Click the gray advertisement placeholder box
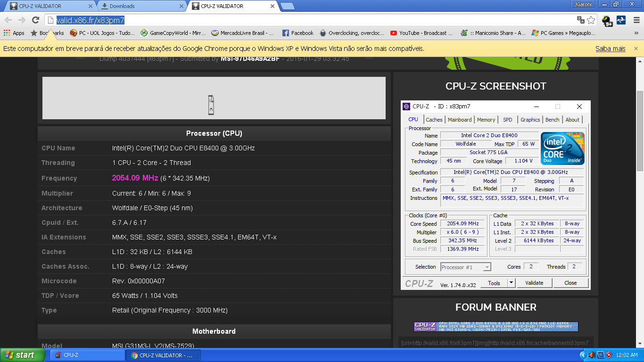The height and width of the screenshot is (362, 644). pyautogui.click(x=214, y=98)
